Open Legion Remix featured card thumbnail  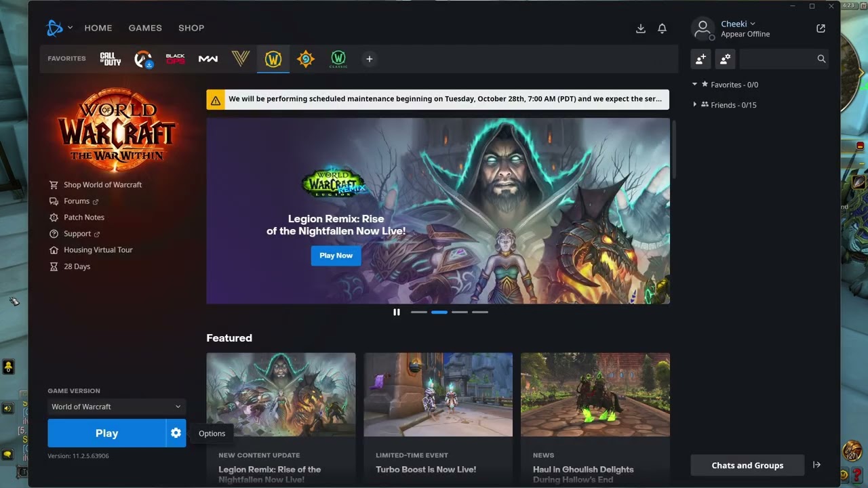tap(281, 394)
